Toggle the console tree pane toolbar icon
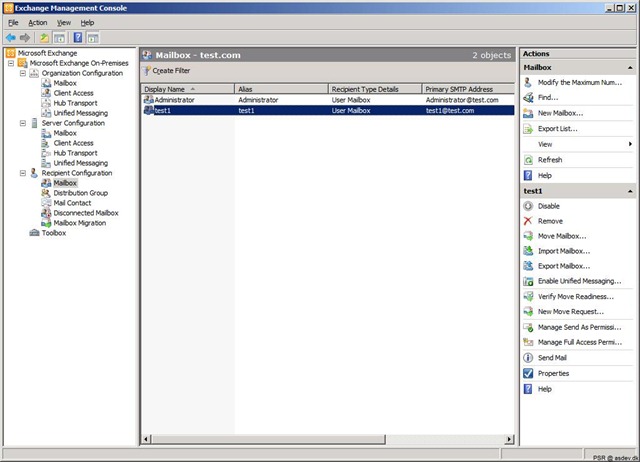The height and width of the screenshot is (462, 640). tap(60, 38)
